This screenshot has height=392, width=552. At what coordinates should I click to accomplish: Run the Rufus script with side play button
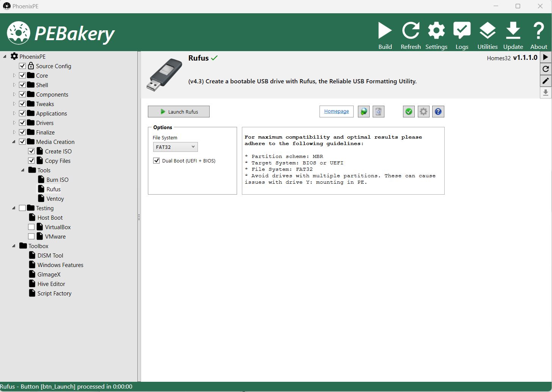coord(546,57)
